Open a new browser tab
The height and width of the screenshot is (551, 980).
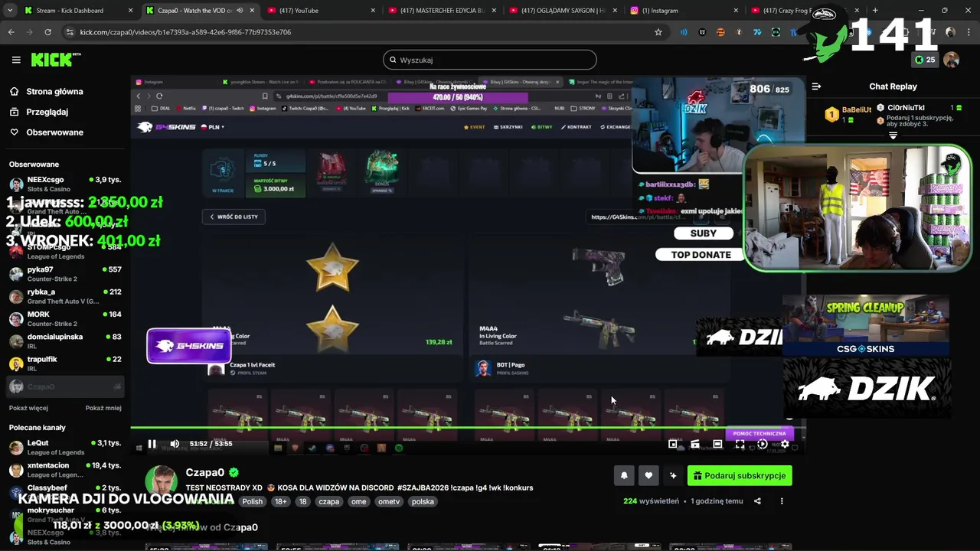[x=874, y=11]
